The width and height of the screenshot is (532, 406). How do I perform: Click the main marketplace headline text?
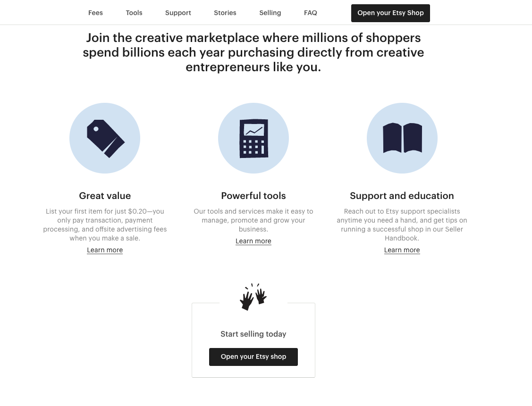click(x=253, y=52)
